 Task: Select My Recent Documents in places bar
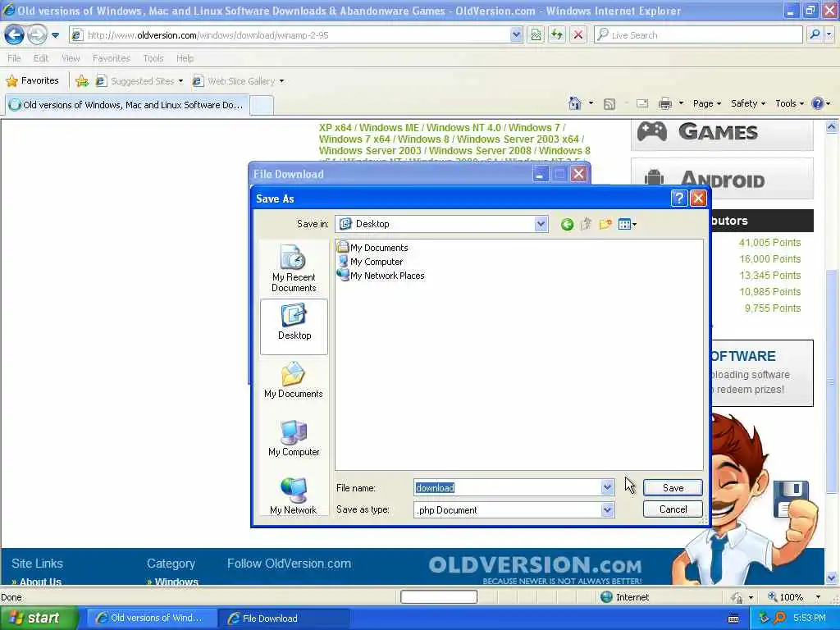pos(294,268)
